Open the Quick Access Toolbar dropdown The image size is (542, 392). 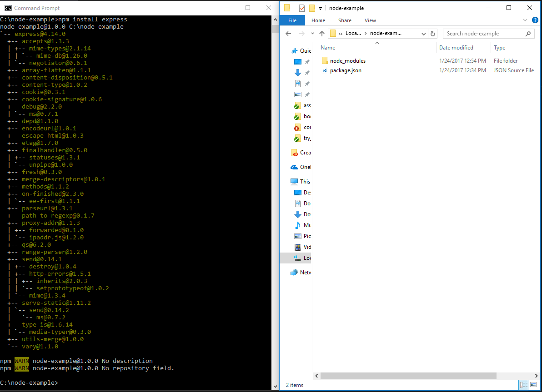click(320, 8)
